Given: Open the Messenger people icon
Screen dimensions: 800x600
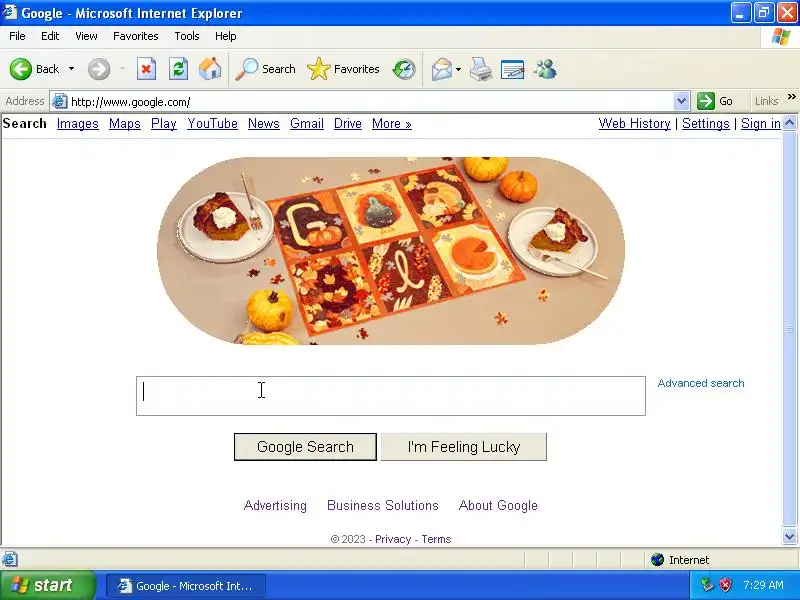Looking at the screenshot, I should tap(545, 69).
